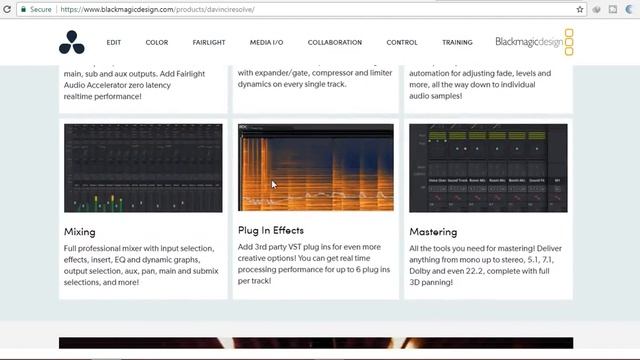
Task: Click the text 'Full professional mixer with input selection'
Action: coord(139,249)
